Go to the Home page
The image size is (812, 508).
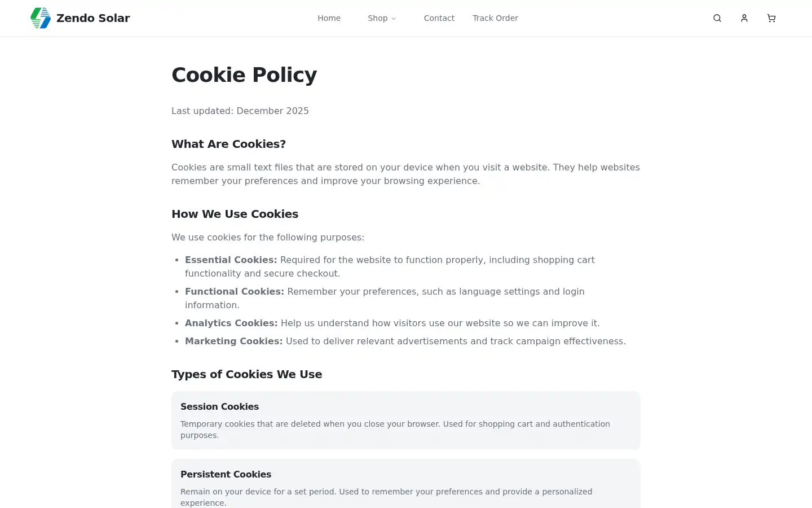tap(329, 18)
